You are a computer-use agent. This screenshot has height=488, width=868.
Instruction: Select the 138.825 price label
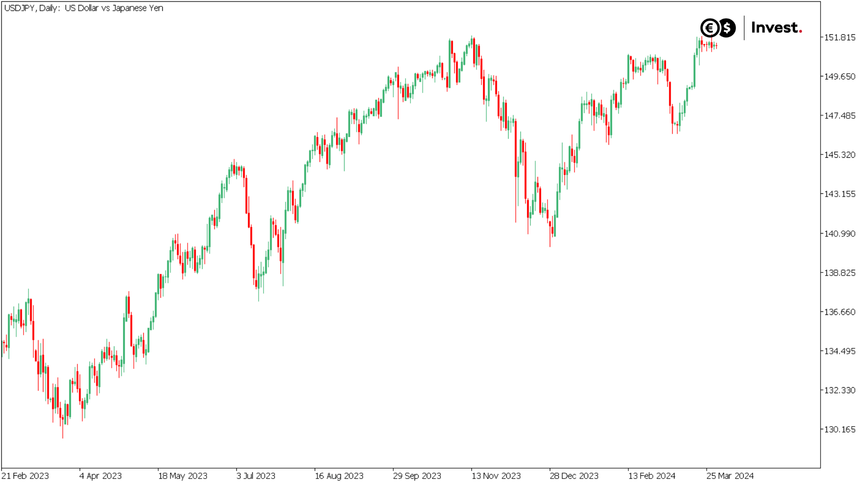click(x=840, y=273)
